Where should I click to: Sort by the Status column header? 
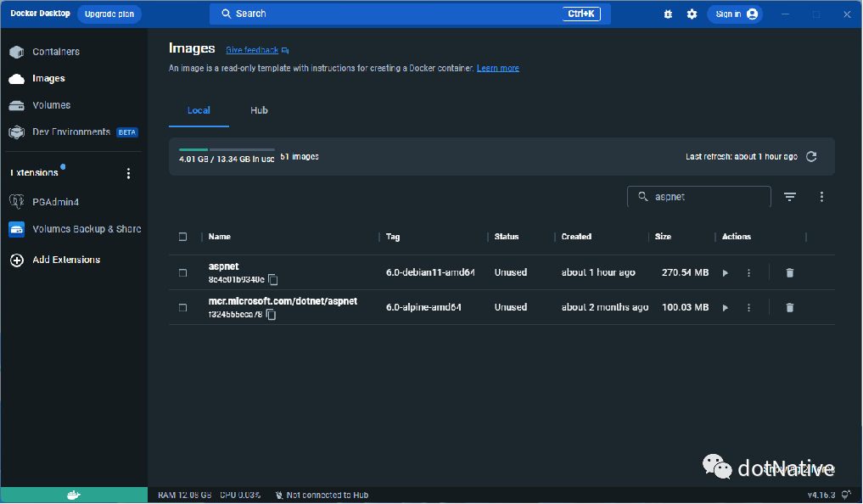(507, 237)
